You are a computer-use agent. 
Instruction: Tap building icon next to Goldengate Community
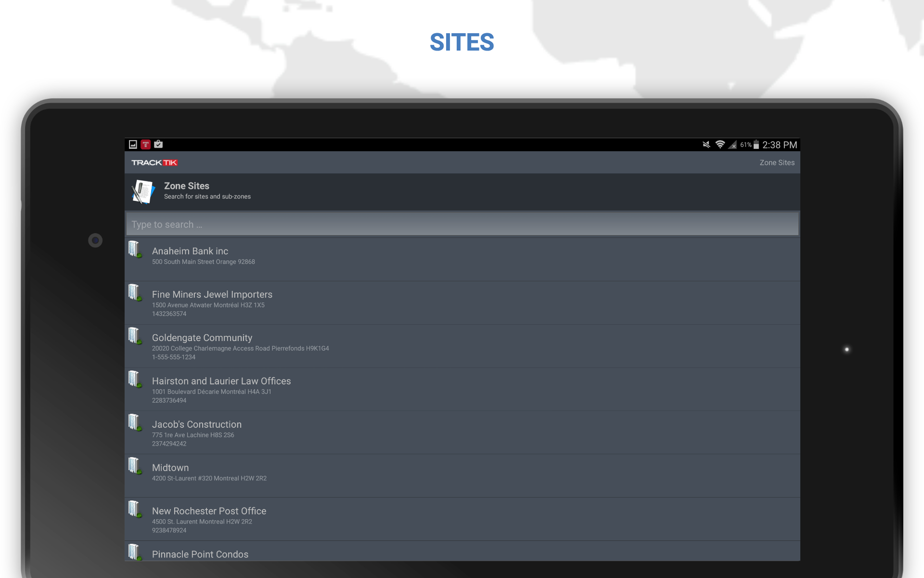coord(135,336)
